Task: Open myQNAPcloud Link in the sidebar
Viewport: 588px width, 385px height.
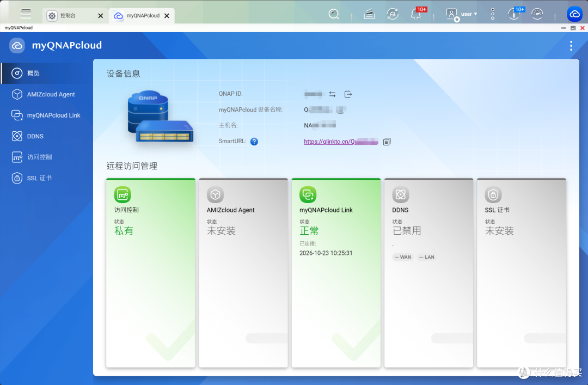Action: [46, 115]
